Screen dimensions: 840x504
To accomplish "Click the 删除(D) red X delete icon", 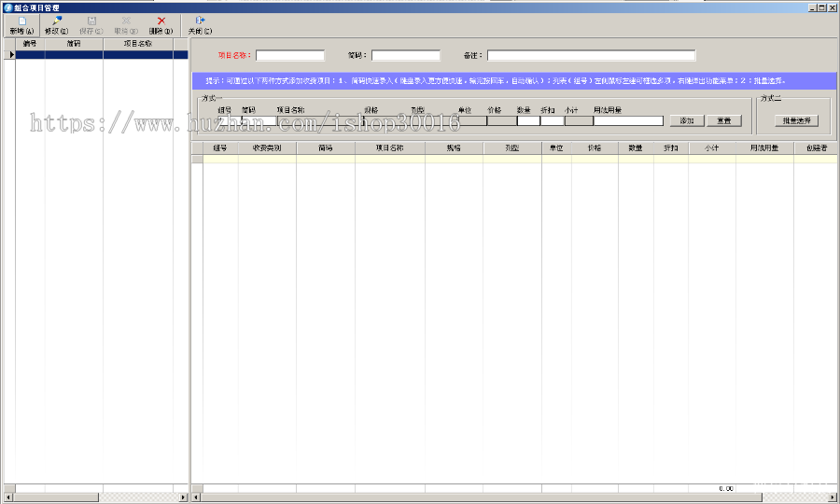I will (161, 21).
